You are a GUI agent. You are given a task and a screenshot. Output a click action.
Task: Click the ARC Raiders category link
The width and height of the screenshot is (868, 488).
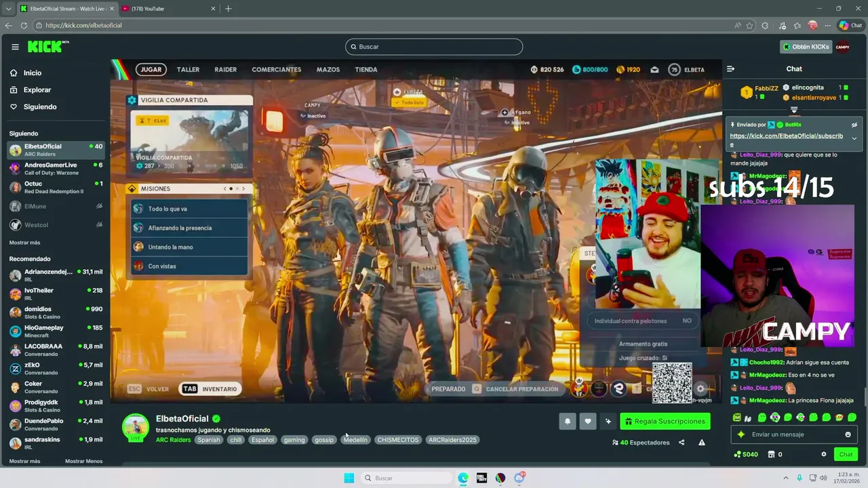(x=173, y=440)
